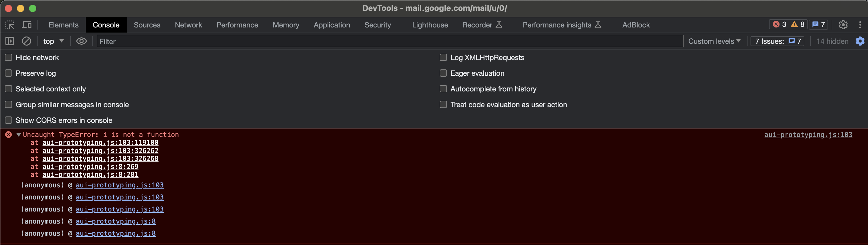Activate the inspect element picker icon
Viewport: 868px width, 245px height.
(10, 25)
